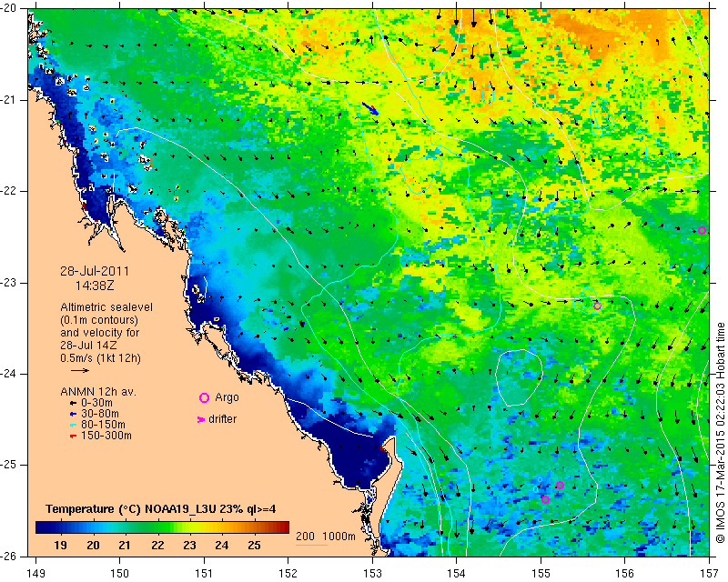Click the '150' longitude axis label
728x582 pixels.
[120, 574]
